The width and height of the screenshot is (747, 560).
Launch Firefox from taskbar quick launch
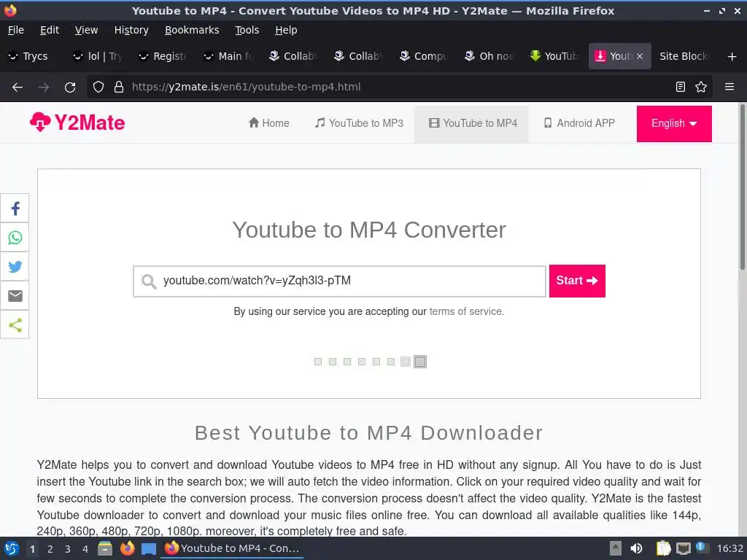click(x=127, y=548)
